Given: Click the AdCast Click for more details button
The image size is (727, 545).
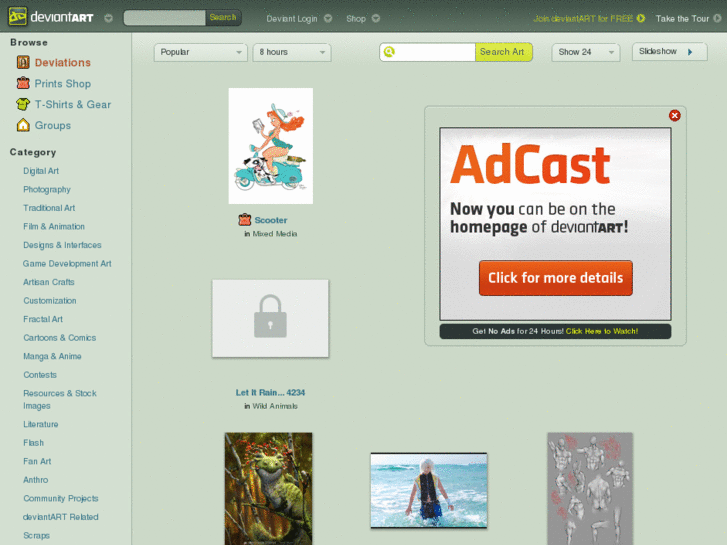Looking at the screenshot, I should pyautogui.click(x=555, y=277).
